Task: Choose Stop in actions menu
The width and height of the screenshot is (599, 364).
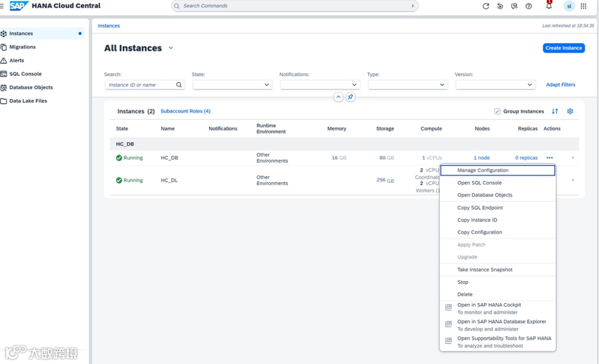Action: click(498, 282)
